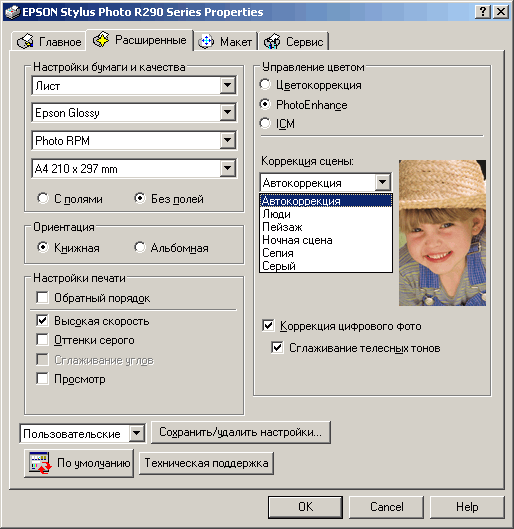
Task: Click the Техническая поддержка button
Action: coord(206,463)
